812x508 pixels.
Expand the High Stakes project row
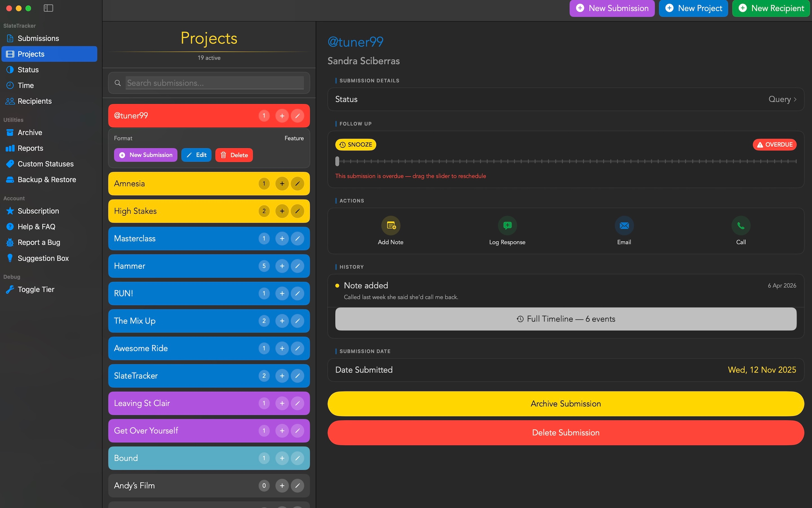[x=209, y=211]
